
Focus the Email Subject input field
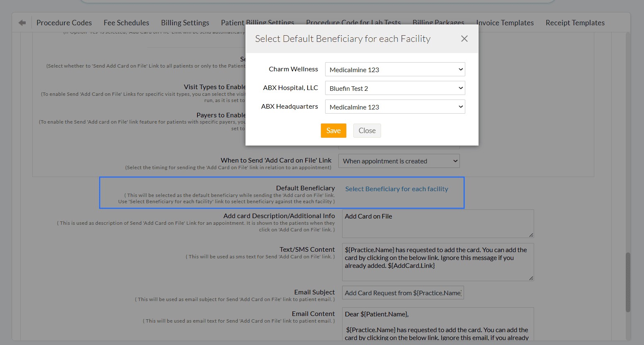coord(403,293)
